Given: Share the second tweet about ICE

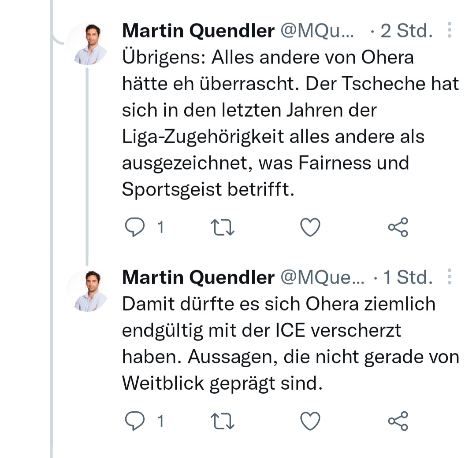Looking at the screenshot, I should tap(398, 421).
